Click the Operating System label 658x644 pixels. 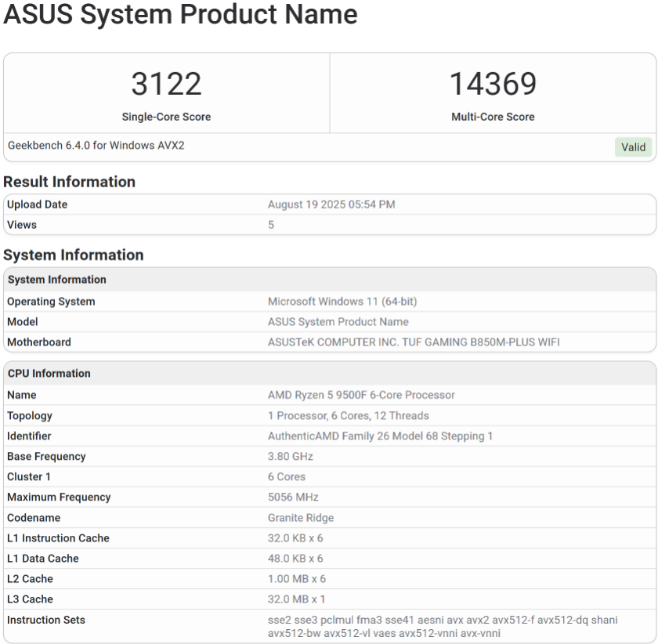pyautogui.click(x=51, y=302)
